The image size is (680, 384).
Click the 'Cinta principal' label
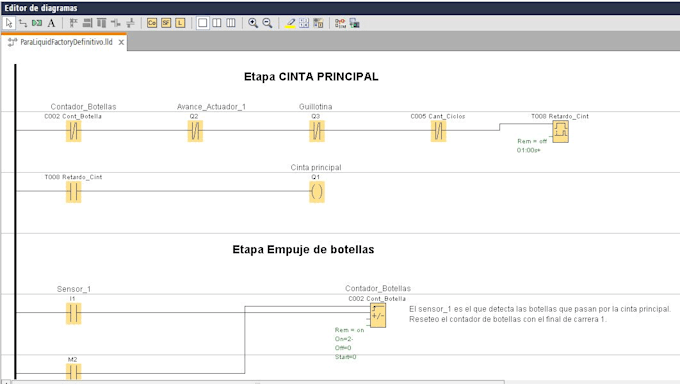point(316,167)
